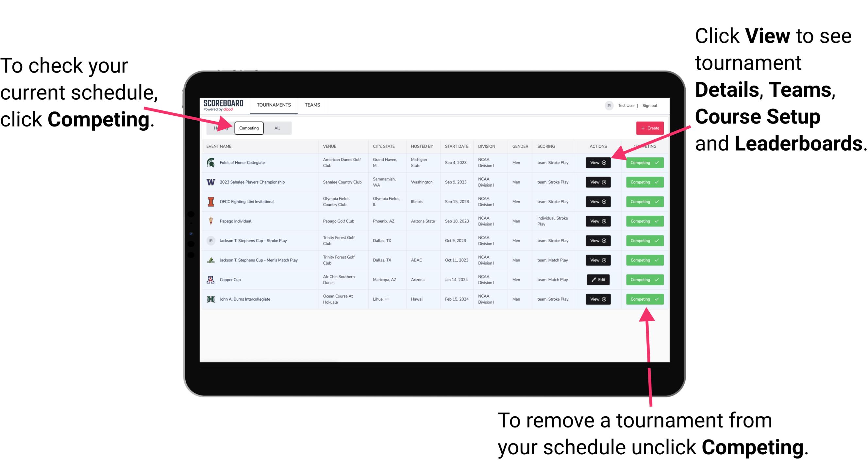This screenshot has width=868, height=467.
Task: Click the Teams menu item
Action: point(313,105)
